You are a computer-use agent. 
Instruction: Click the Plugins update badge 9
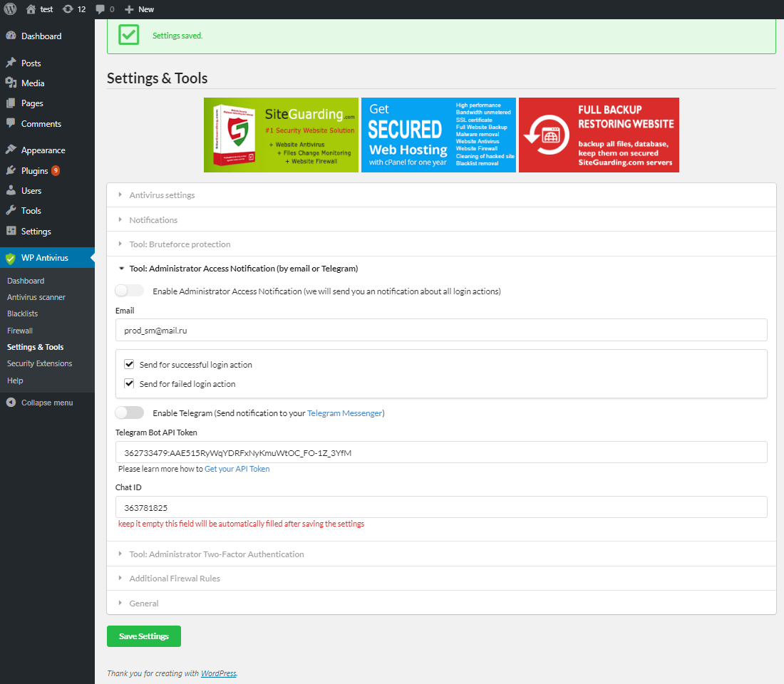click(56, 170)
